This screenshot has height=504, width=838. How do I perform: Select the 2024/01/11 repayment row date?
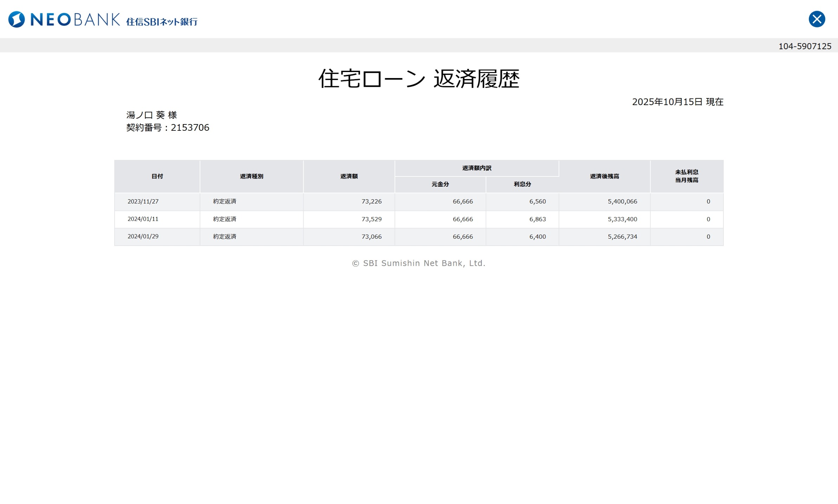tap(143, 219)
